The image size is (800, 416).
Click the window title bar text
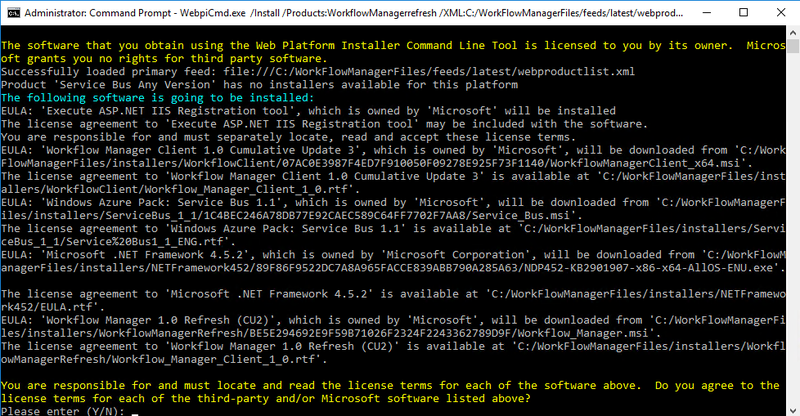click(x=354, y=13)
